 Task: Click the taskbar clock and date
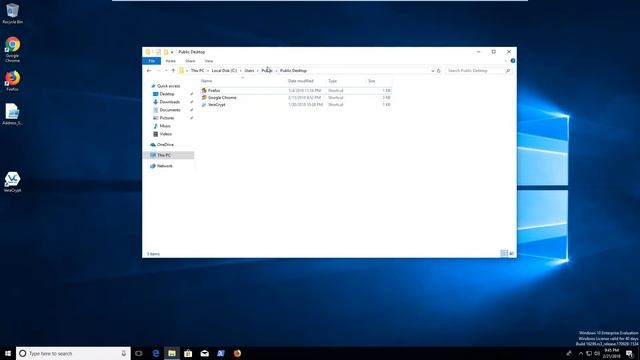pyautogui.click(x=611, y=353)
